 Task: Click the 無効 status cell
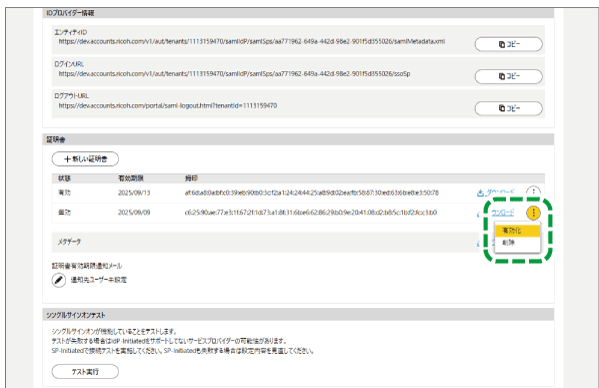[64, 212]
